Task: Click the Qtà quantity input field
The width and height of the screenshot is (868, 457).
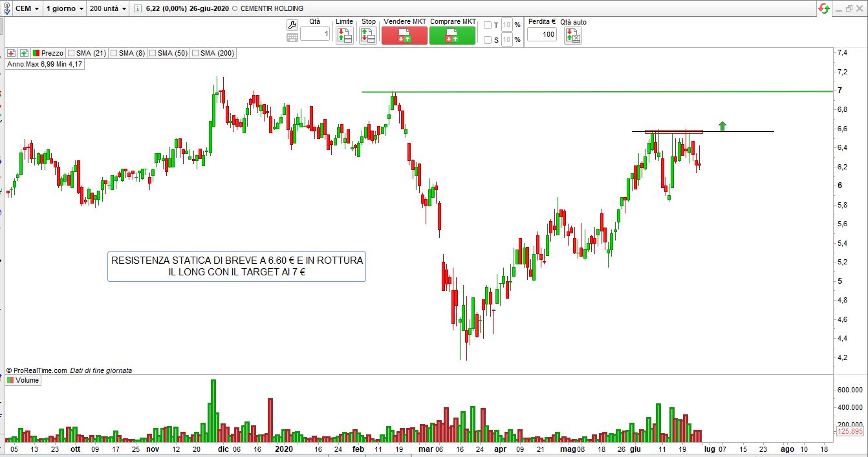Action: 314,34
